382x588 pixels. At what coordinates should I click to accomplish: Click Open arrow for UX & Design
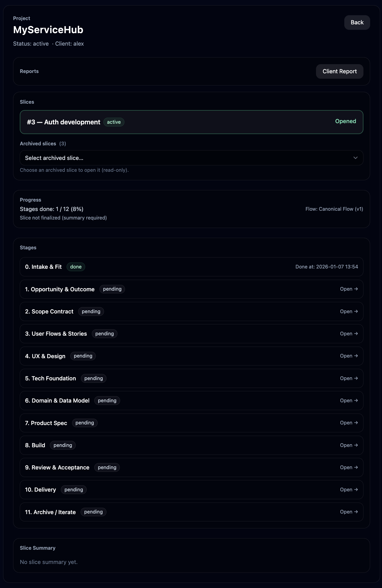pos(349,356)
